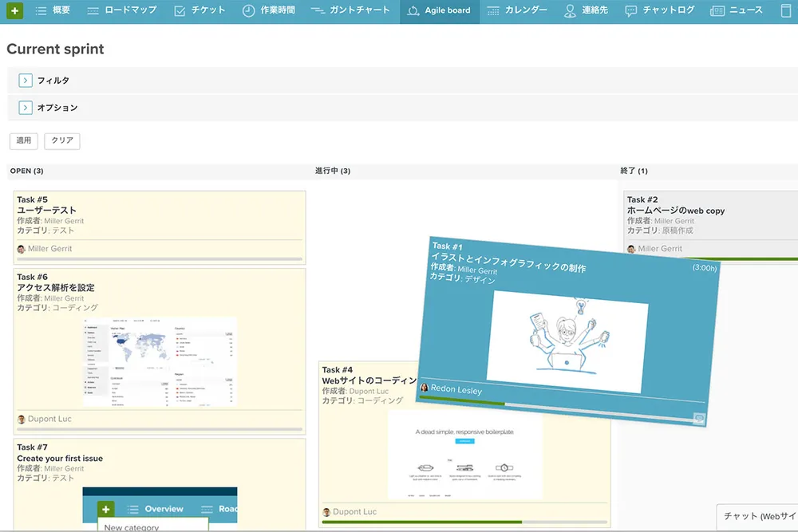Switch to the Agile board tab

[438, 11]
